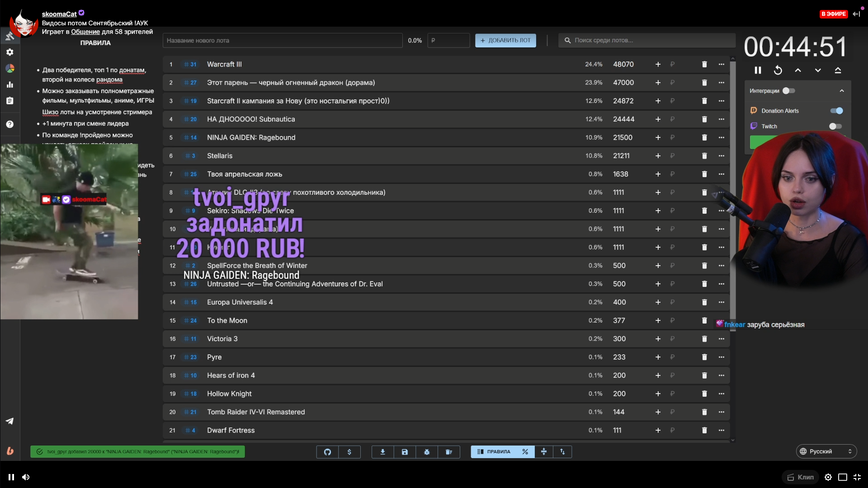868x488 pixels.
Task: Toggle the Интеграции switch
Action: (x=788, y=91)
